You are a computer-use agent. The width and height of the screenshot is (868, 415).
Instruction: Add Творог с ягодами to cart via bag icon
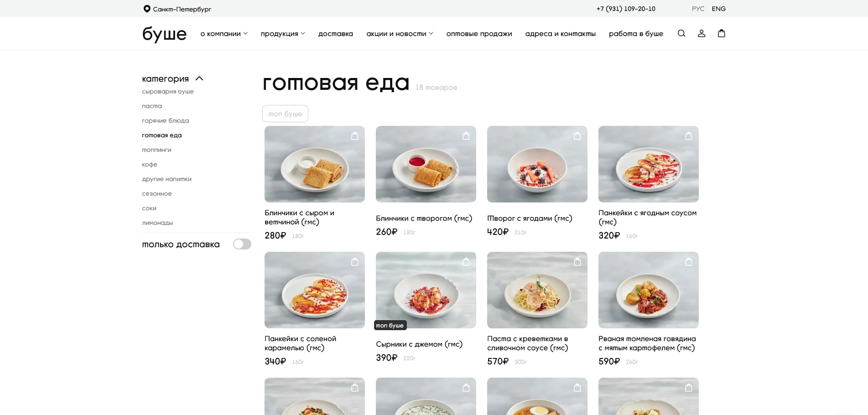577,136
